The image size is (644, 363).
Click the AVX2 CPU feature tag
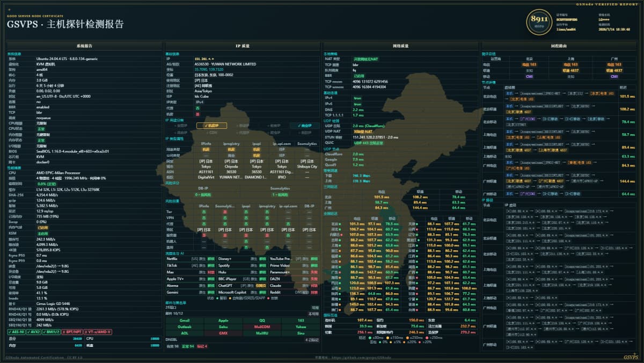pyautogui.click(x=35, y=332)
